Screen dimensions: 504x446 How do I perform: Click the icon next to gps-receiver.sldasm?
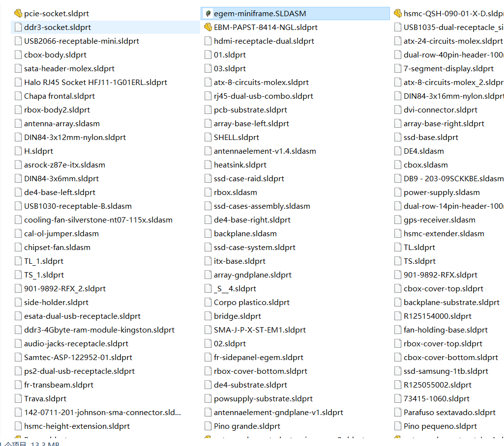pyautogui.click(x=398, y=220)
